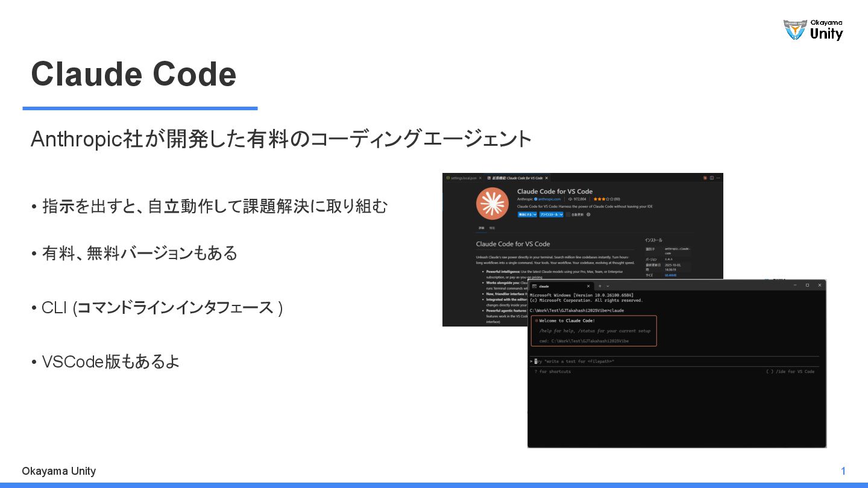Click the large Claude Code extension logo
This screenshot has width=868, height=488.
pyautogui.click(x=492, y=204)
